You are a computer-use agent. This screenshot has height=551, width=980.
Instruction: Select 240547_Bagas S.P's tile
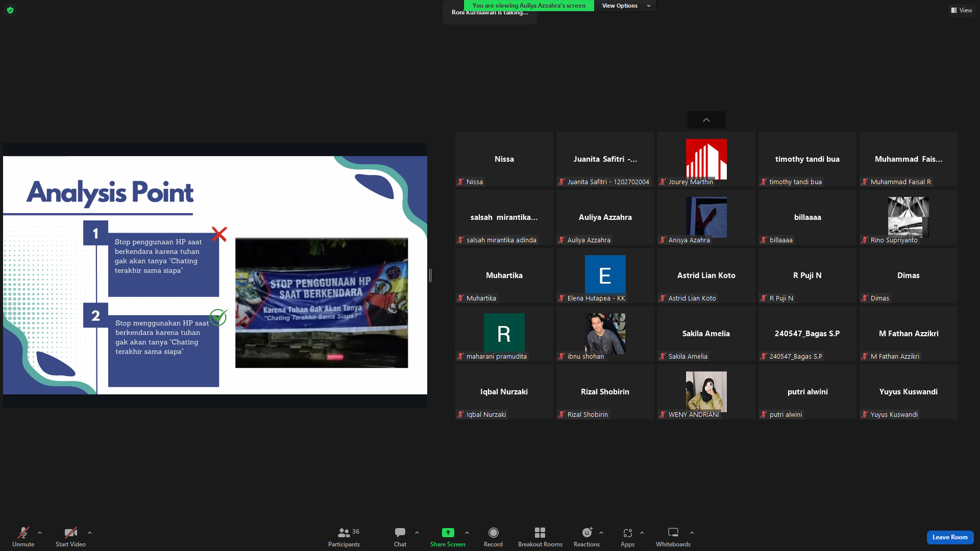click(807, 334)
